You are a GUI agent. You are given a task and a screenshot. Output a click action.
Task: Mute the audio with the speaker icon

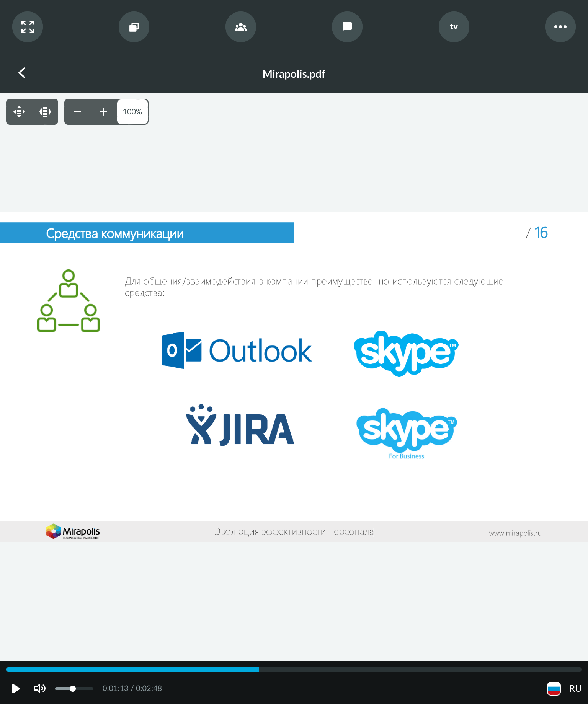tap(40, 689)
